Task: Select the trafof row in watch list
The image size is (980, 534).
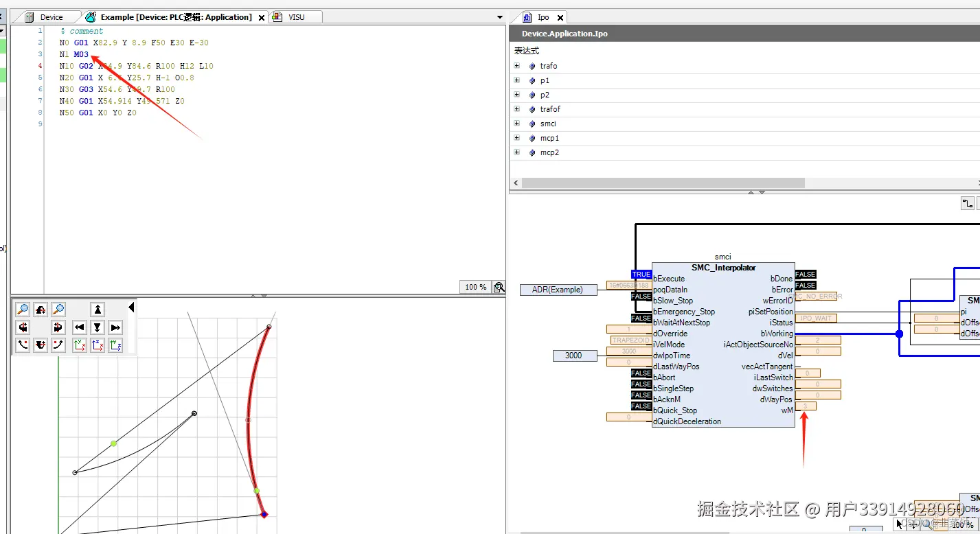Action: [744, 109]
